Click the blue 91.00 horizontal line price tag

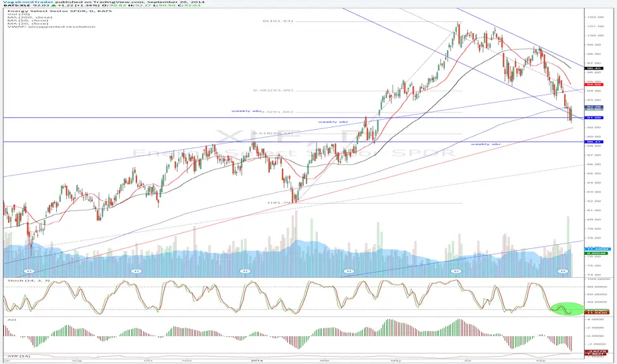click(594, 118)
